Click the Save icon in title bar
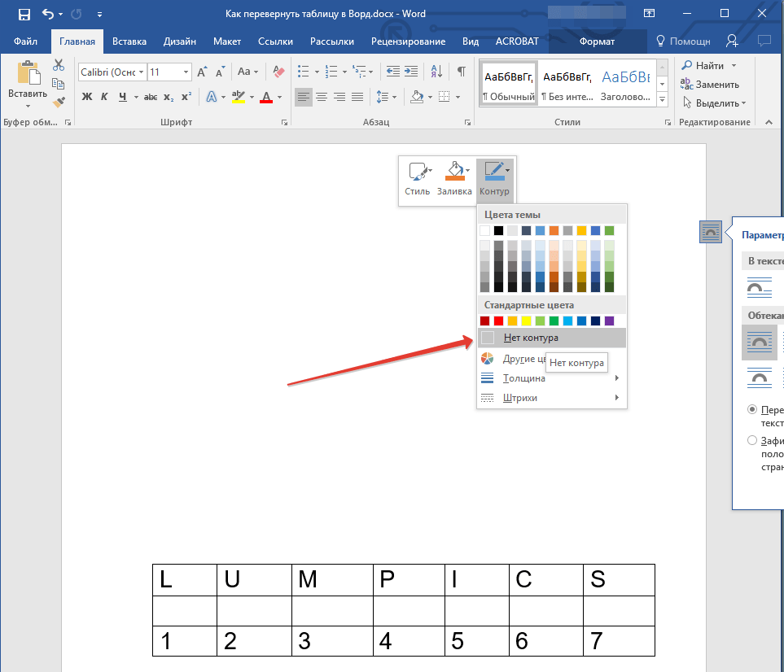 tap(24, 14)
